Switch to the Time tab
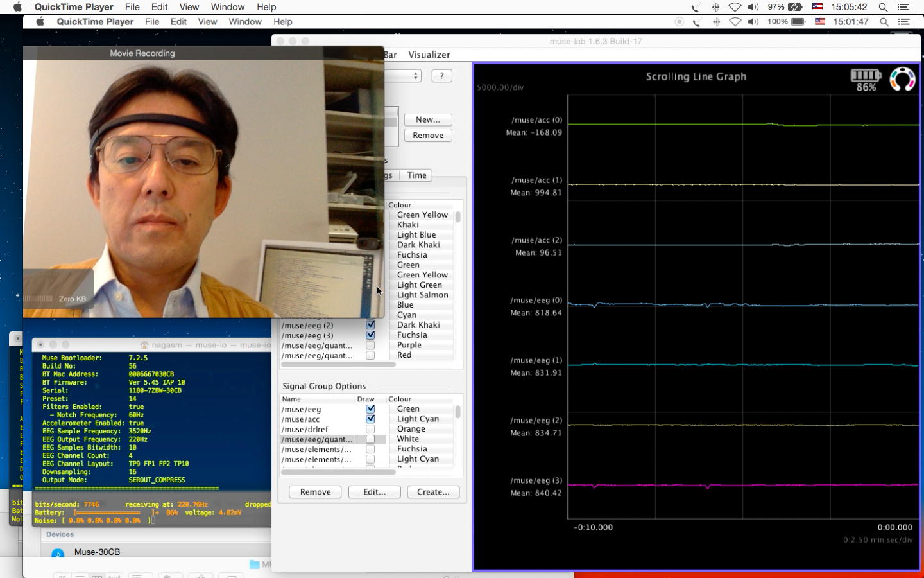The image size is (924, 578). [x=416, y=175]
